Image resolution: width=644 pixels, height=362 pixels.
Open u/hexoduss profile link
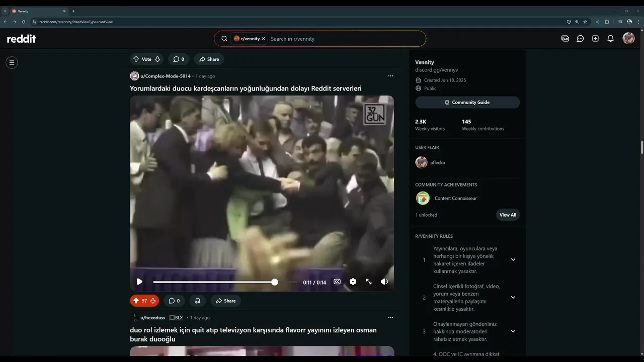(x=152, y=318)
